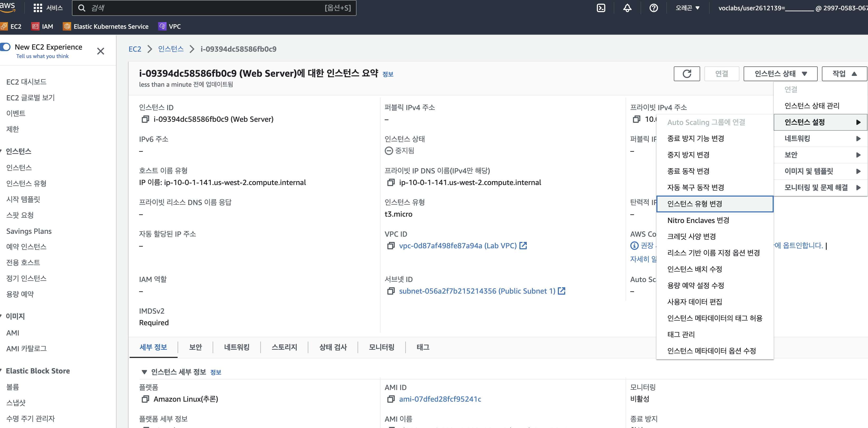
Task: Open Lab VPC external link icon
Action: 523,246
